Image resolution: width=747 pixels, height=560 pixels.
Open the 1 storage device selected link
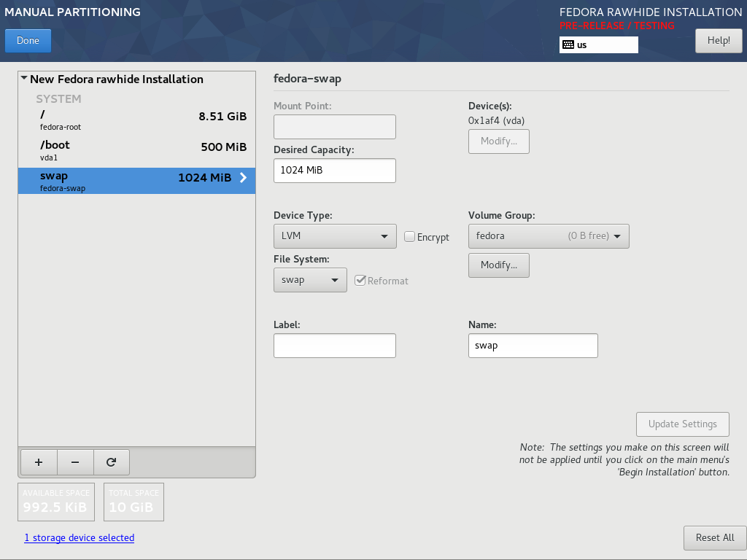coord(80,537)
